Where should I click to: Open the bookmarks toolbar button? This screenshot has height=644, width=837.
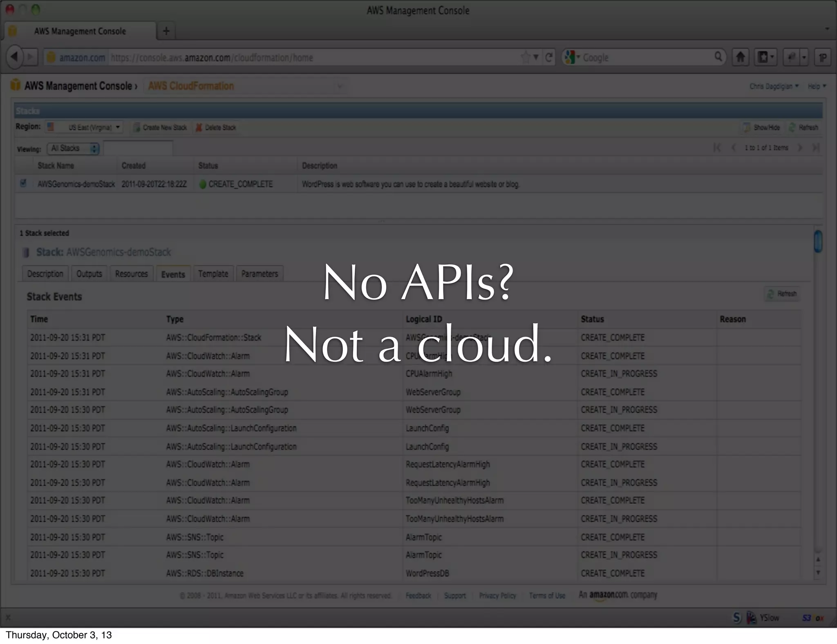[x=765, y=57]
